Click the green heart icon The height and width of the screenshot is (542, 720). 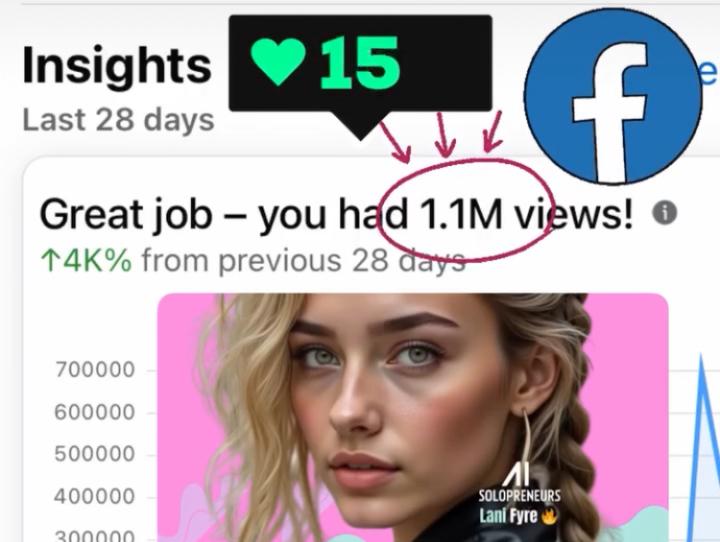pos(278,61)
